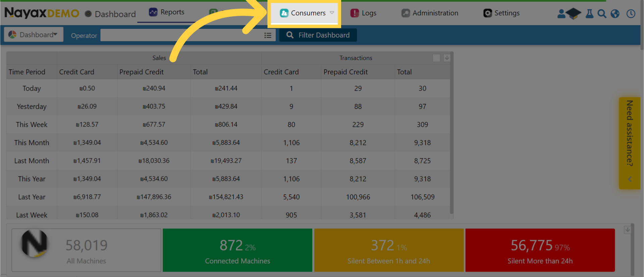
Task: Click the All Machines 58,019 tile
Action: 86,250
